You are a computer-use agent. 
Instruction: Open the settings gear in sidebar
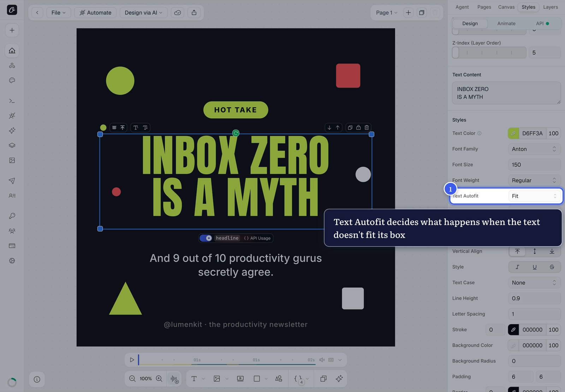[x=12, y=261]
